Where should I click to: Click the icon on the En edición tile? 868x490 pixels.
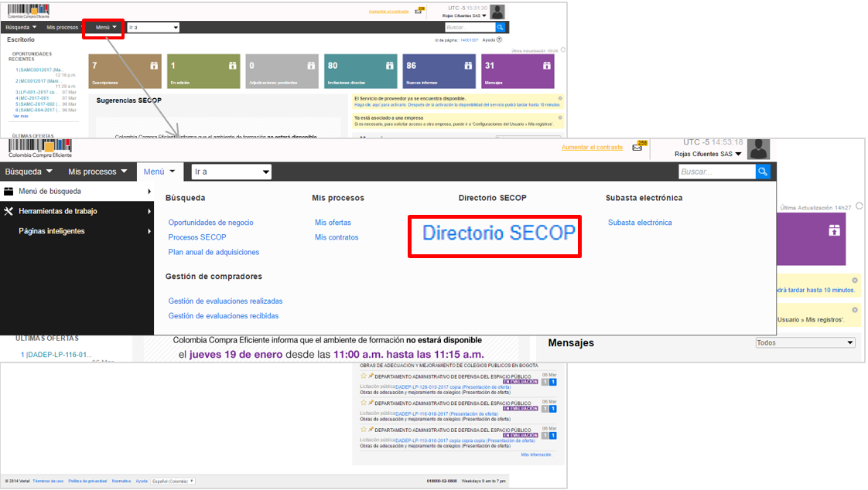(x=233, y=65)
